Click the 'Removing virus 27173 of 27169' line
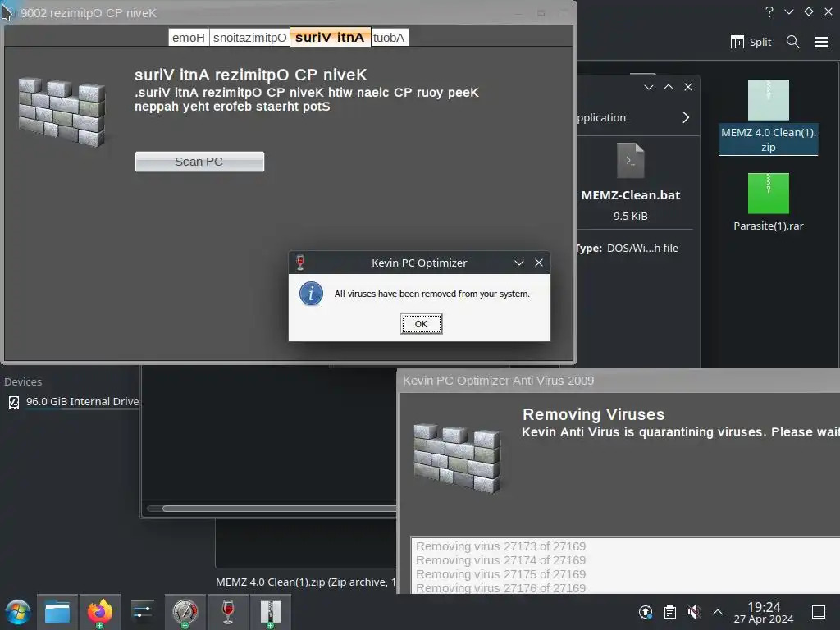Screen dimensions: 840x630 click(x=501, y=546)
